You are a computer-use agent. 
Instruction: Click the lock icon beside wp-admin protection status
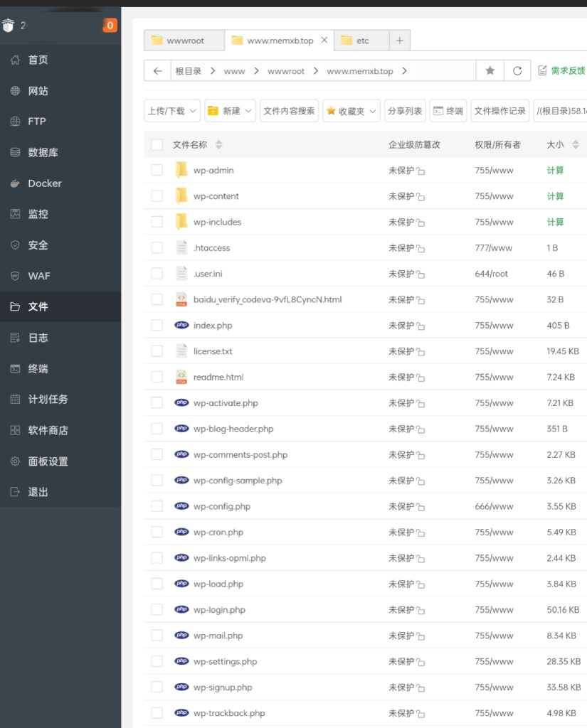coord(421,171)
